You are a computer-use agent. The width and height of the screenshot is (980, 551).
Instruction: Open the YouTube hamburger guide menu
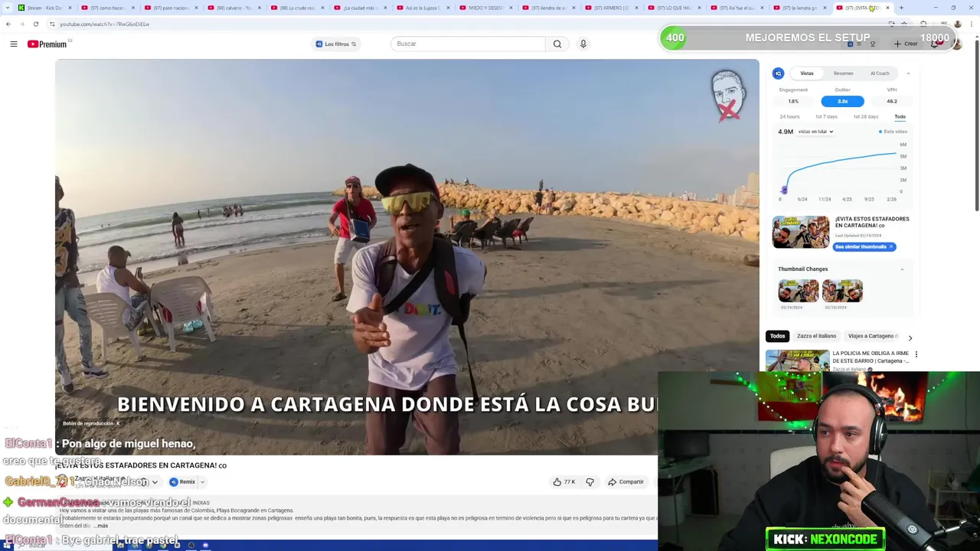click(x=14, y=44)
